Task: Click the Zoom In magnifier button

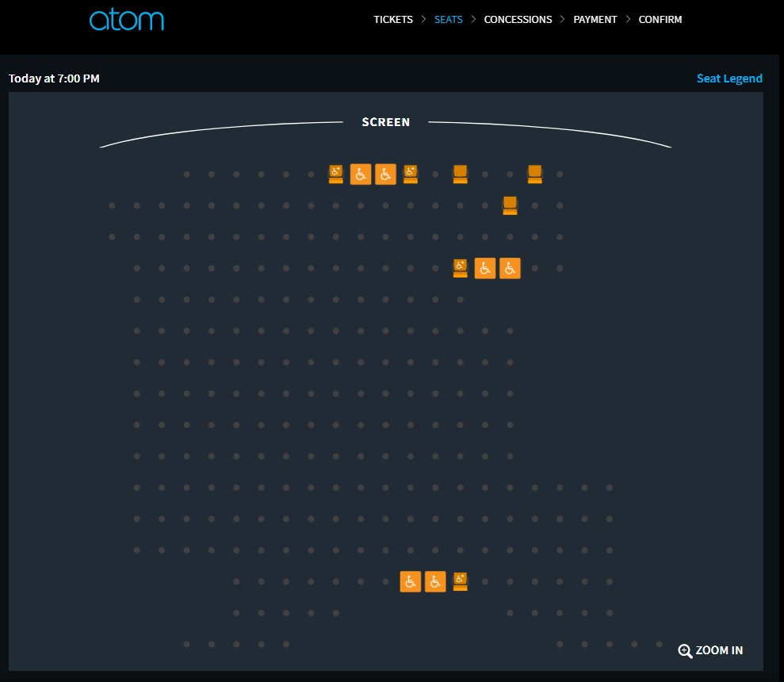Action: point(710,650)
